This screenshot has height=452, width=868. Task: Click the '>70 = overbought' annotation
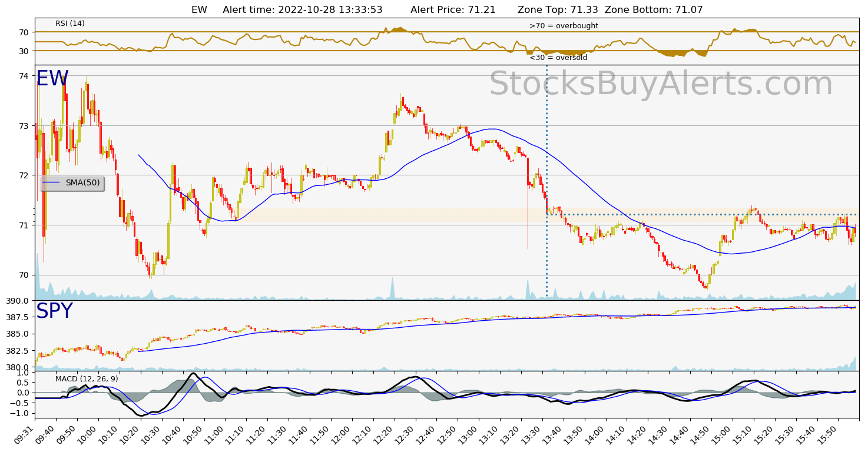point(564,26)
